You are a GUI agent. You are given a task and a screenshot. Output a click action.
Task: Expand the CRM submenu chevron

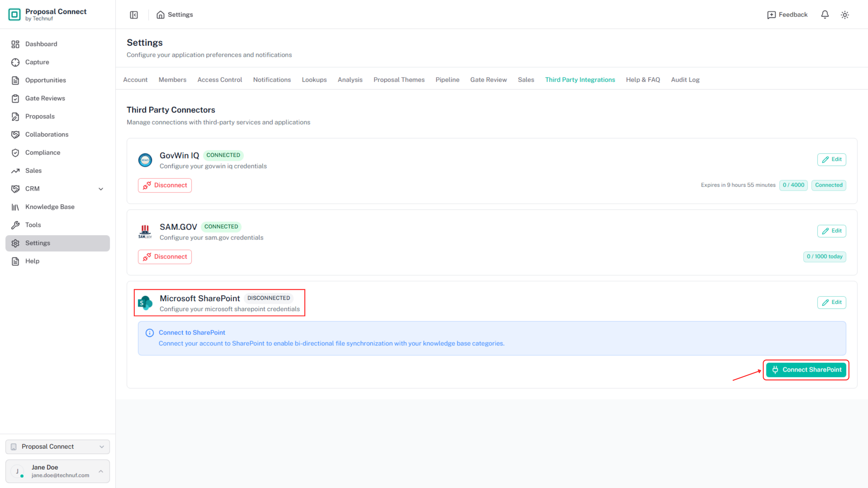tap(101, 189)
